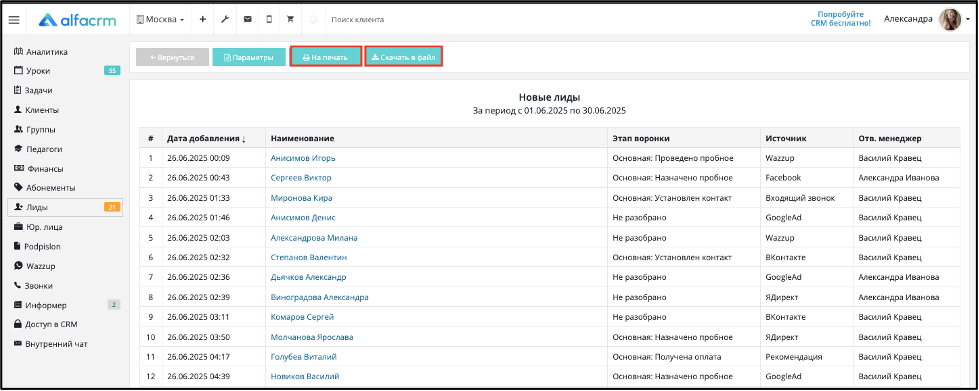
Task: Sort by Дата добавления column header
Action: [x=206, y=138]
